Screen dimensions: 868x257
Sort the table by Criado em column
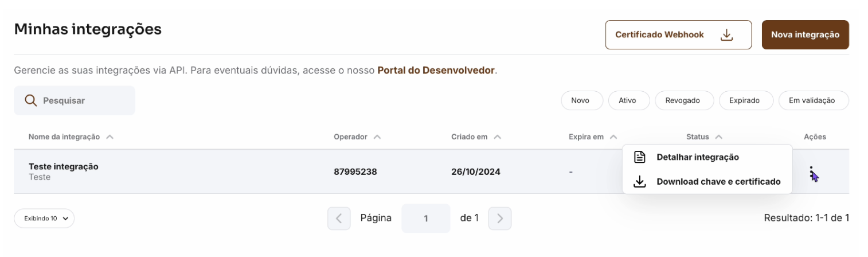(x=476, y=137)
